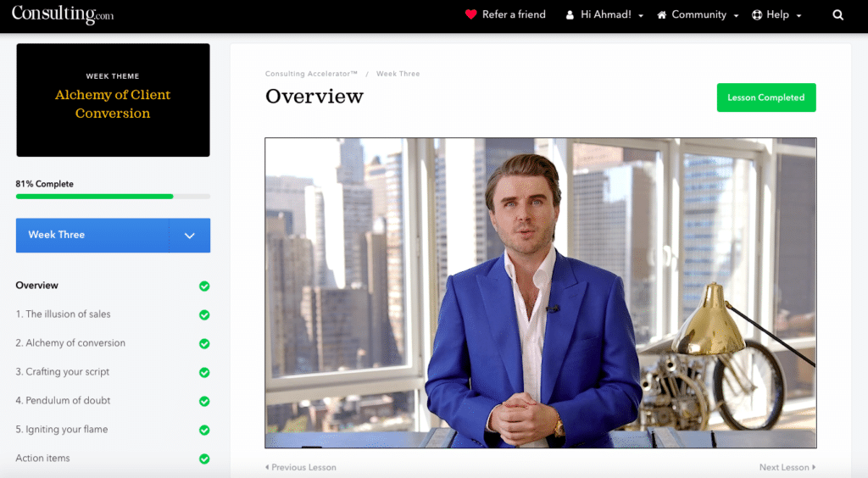Open search with the magnifier icon
Screen dimensions: 868x478
point(838,15)
